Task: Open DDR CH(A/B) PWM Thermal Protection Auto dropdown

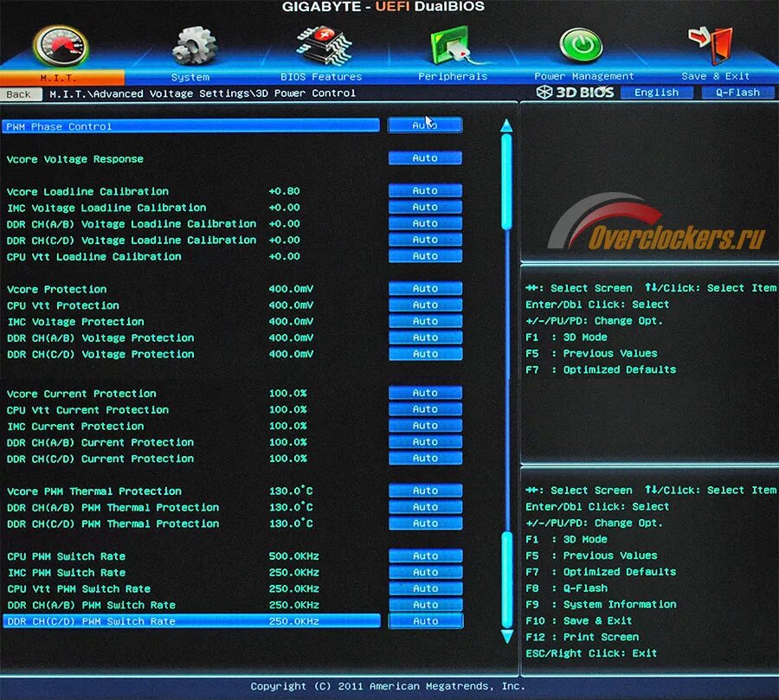Action: [x=425, y=507]
